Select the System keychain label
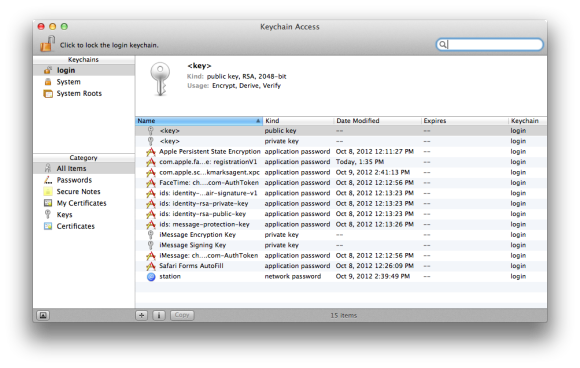This screenshot has width=580, height=368. [x=68, y=82]
